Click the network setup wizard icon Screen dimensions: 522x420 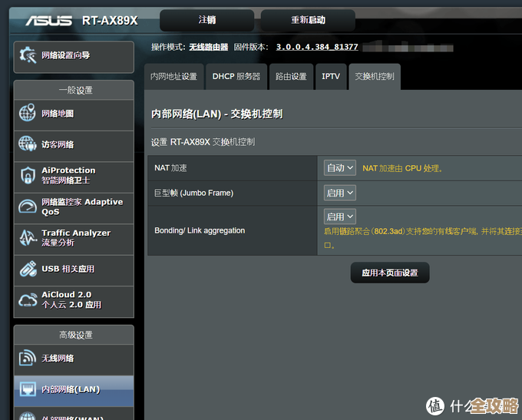[28, 55]
